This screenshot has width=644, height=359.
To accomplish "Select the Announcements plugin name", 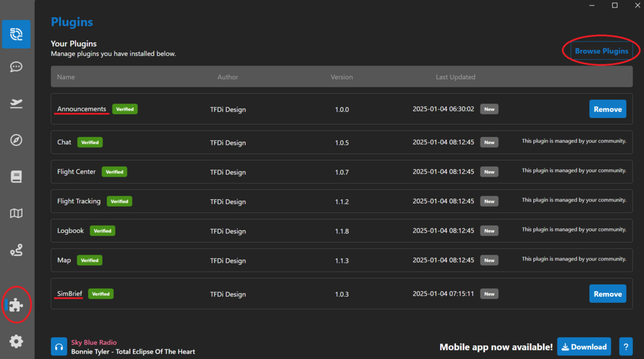I will click(81, 109).
